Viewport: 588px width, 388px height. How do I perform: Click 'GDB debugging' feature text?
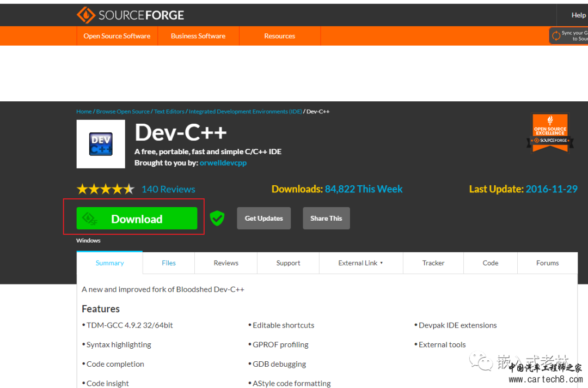tap(279, 364)
